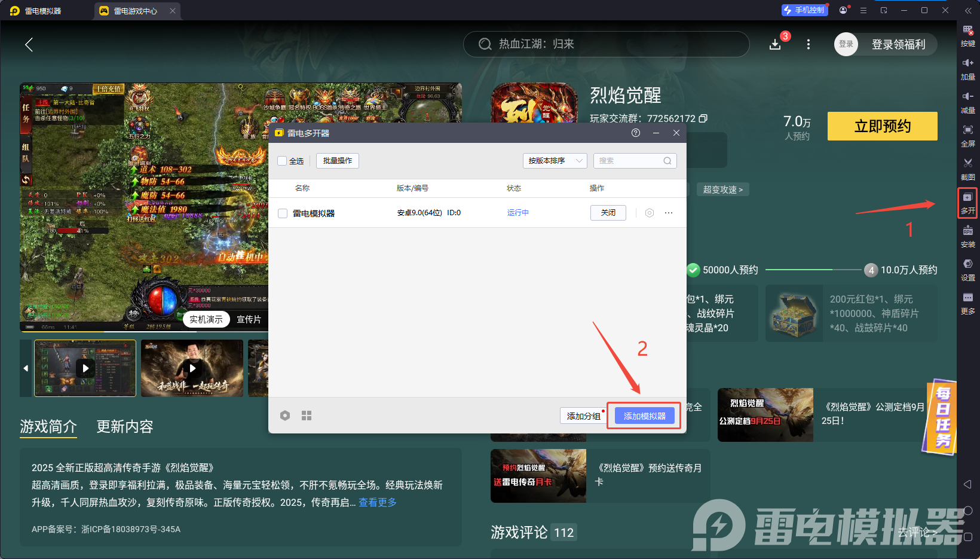Open the hamburger menu in title bar
The width and height of the screenshot is (980, 559).
point(863,10)
